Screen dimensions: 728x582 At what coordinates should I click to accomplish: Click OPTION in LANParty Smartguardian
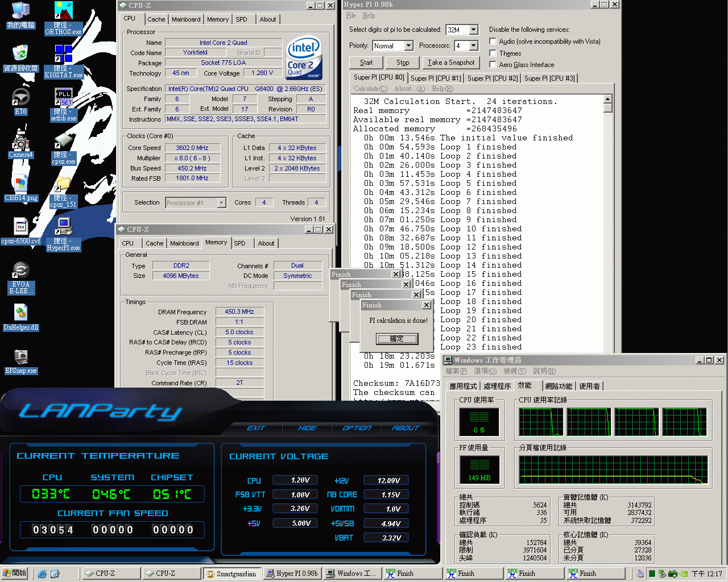pyautogui.click(x=357, y=428)
